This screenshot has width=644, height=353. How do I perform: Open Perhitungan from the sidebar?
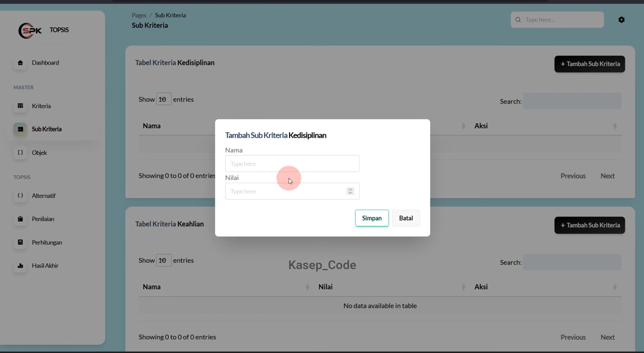[47, 242]
